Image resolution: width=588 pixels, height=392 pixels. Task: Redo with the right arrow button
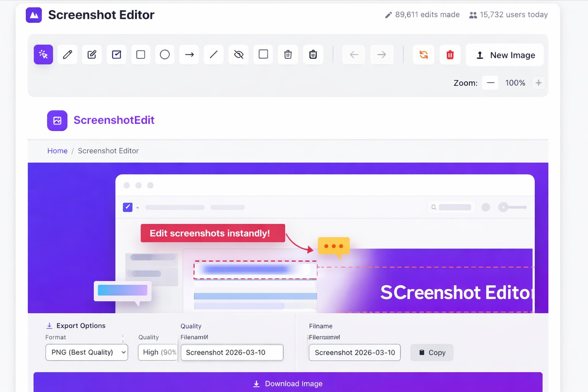click(x=382, y=55)
